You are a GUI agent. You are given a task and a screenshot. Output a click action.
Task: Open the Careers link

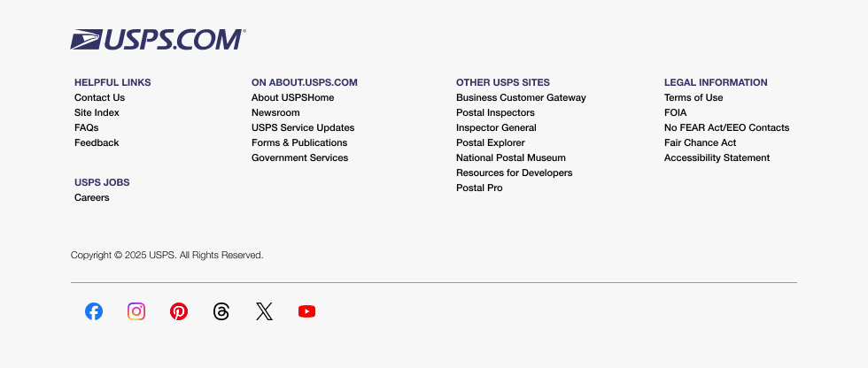(92, 198)
